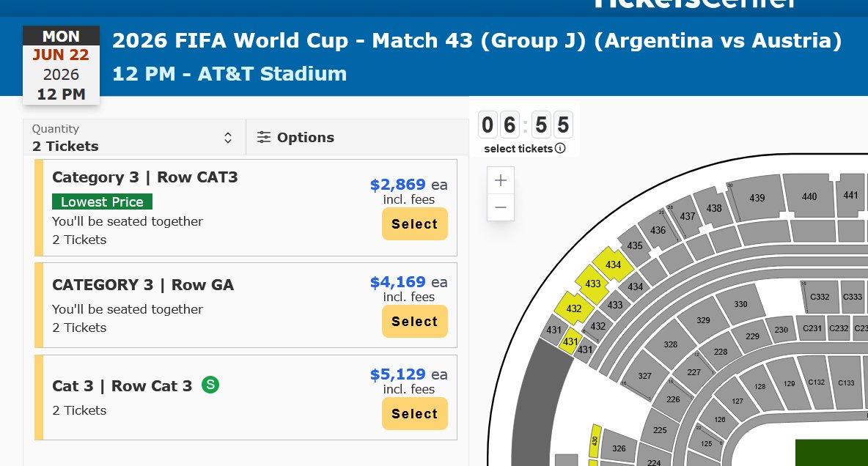Click the Options sliders icon
The image size is (868, 466).
coord(264,137)
